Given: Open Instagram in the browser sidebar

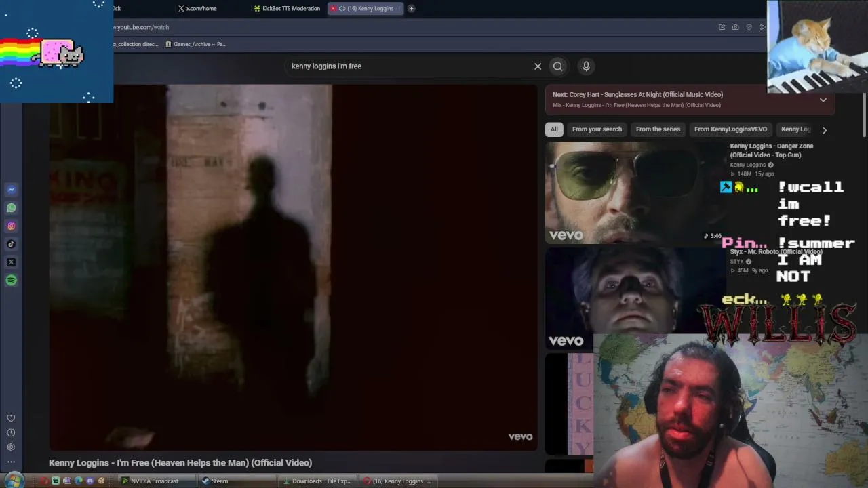Looking at the screenshot, I should pos(11,226).
